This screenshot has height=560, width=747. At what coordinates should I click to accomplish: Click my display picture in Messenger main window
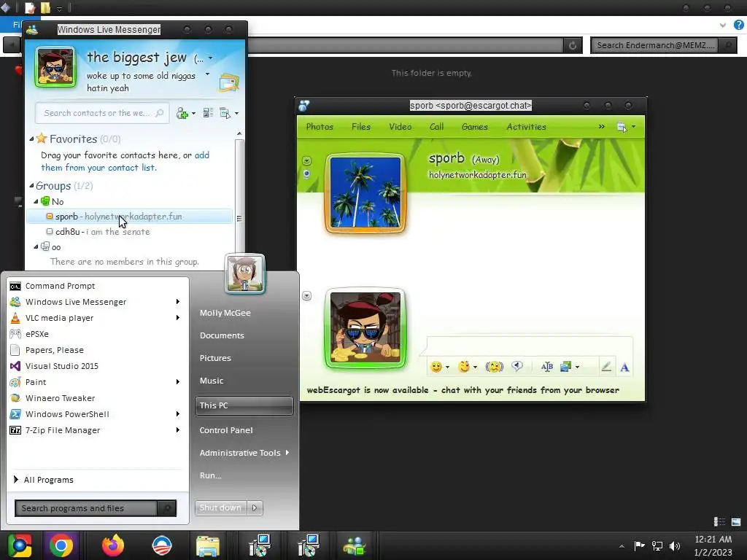tap(55, 67)
